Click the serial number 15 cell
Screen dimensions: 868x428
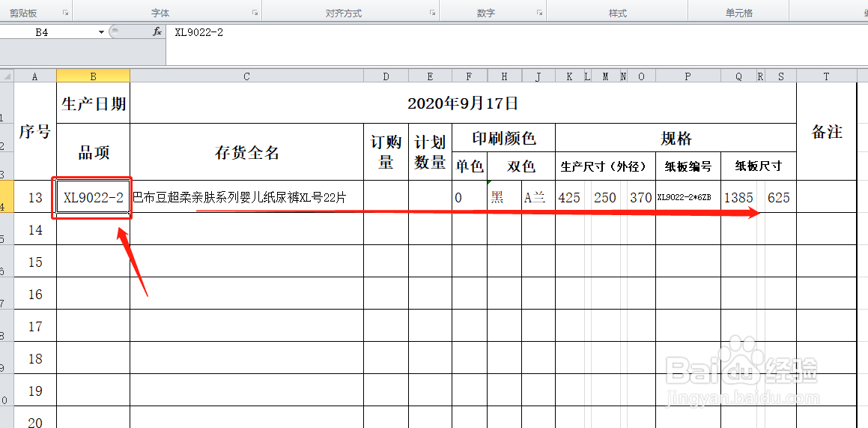[x=35, y=262]
